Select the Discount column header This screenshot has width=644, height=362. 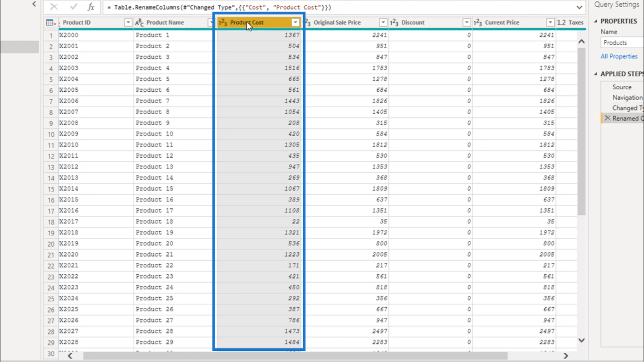point(413,23)
